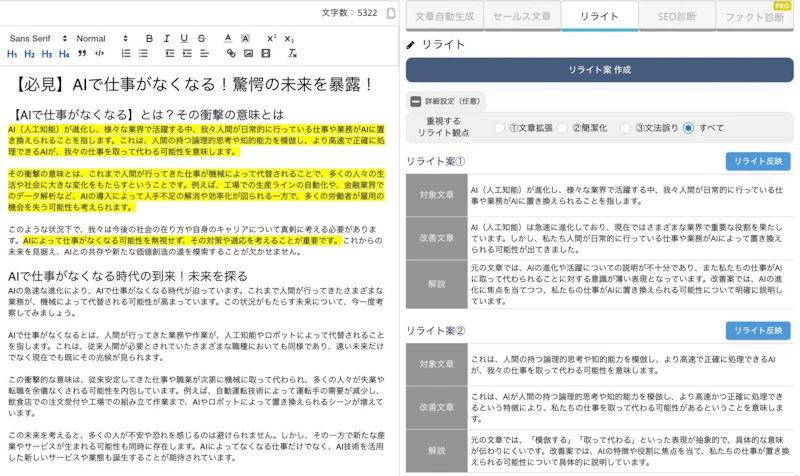Toggle underline formatting
Screen dimensions: 800x476
click(184, 38)
